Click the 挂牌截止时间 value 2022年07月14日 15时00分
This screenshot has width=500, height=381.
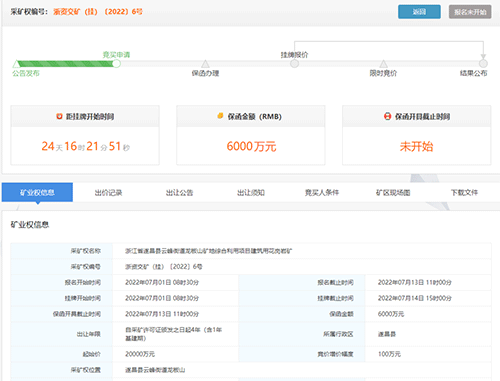[414, 298]
